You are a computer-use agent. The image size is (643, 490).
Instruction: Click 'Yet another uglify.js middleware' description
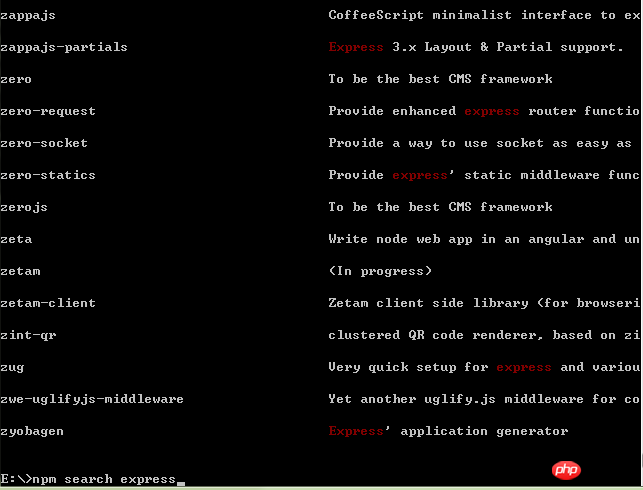tap(484, 399)
